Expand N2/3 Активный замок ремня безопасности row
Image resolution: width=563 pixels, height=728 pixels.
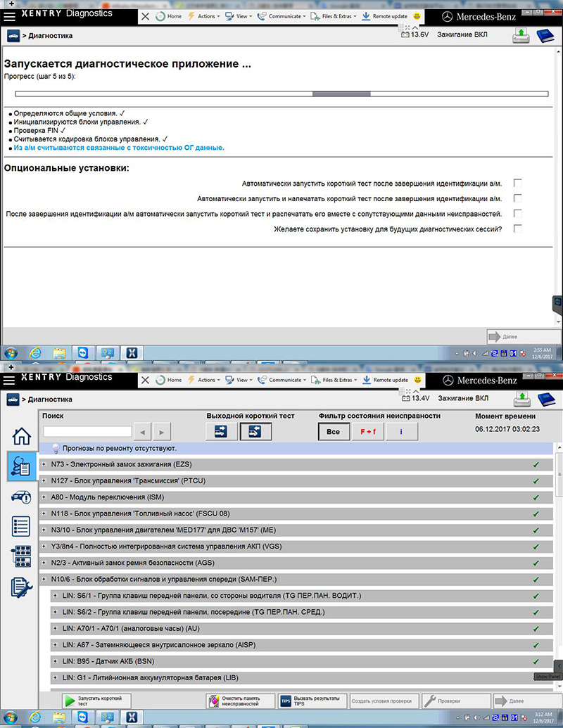(44, 563)
